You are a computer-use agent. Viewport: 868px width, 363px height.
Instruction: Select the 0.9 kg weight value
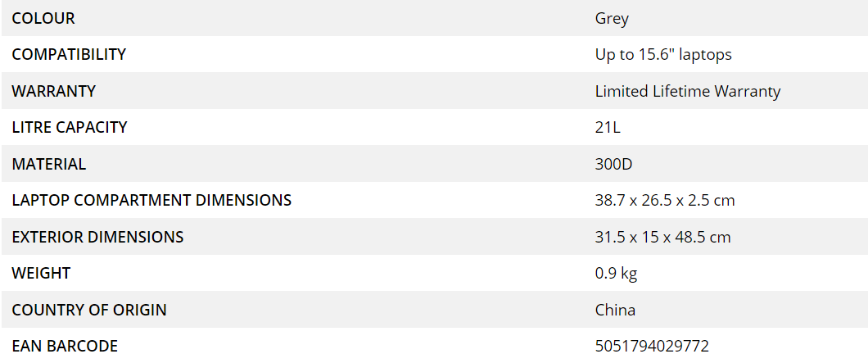(x=617, y=273)
